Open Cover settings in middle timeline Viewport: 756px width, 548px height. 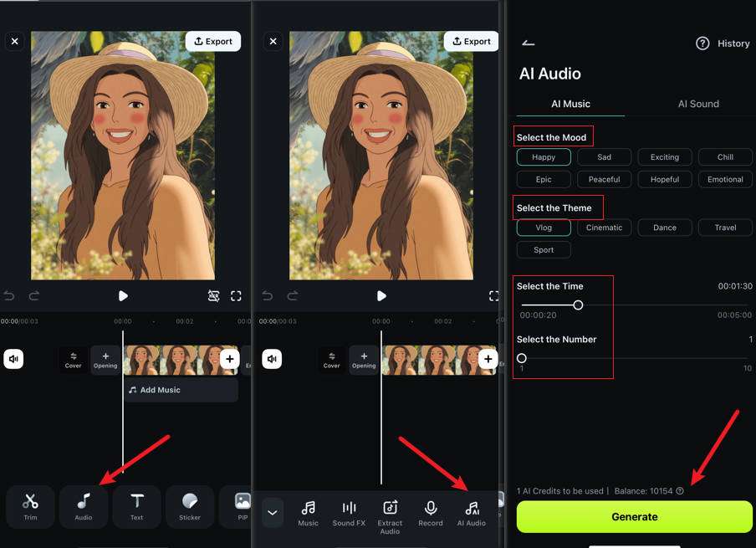(x=332, y=360)
